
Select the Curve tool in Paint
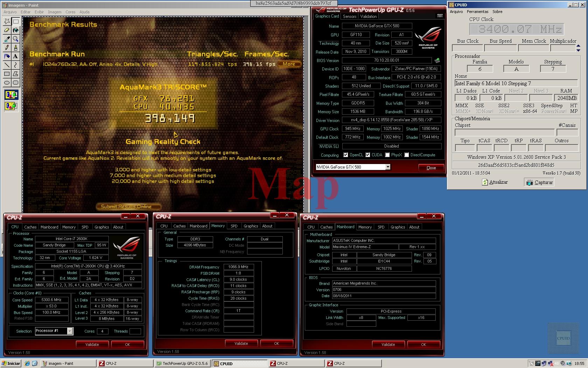pos(15,65)
